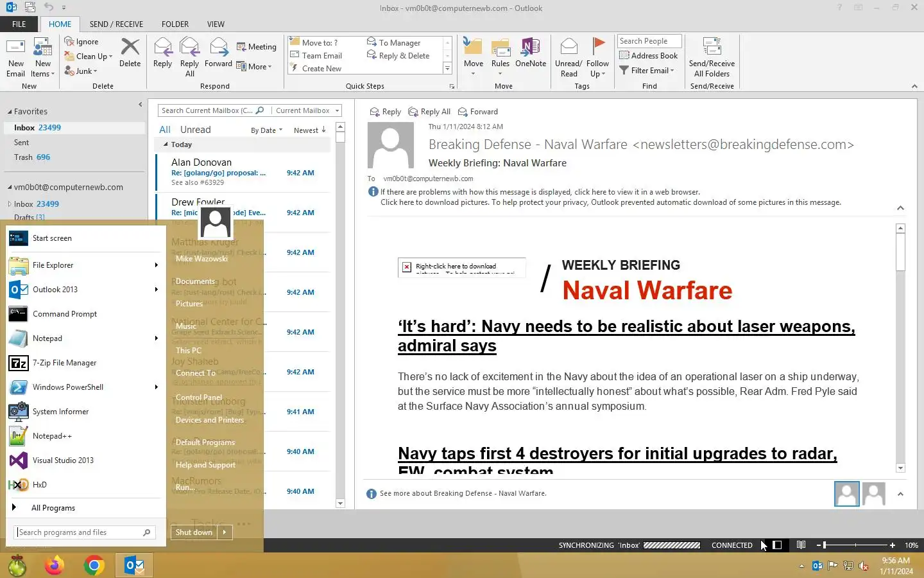This screenshot has height=578, width=924.
Task: Click zoom in plus button
Action: pos(892,545)
